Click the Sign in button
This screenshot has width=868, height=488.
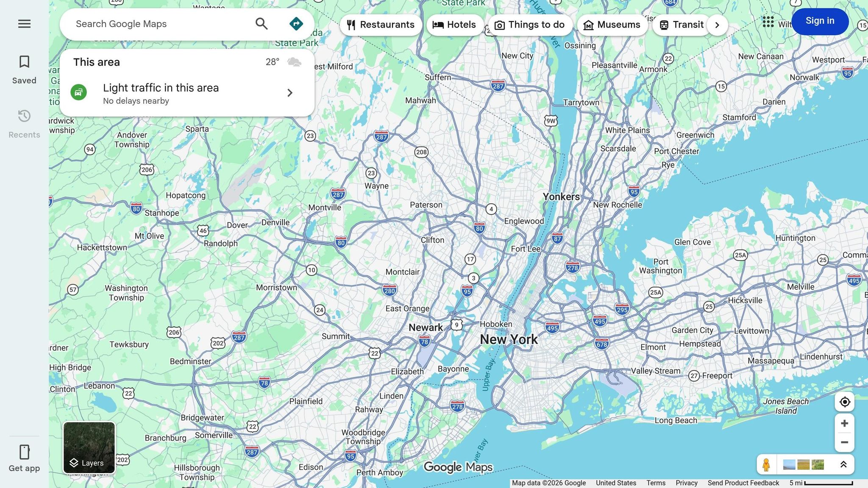[x=819, y=21]
